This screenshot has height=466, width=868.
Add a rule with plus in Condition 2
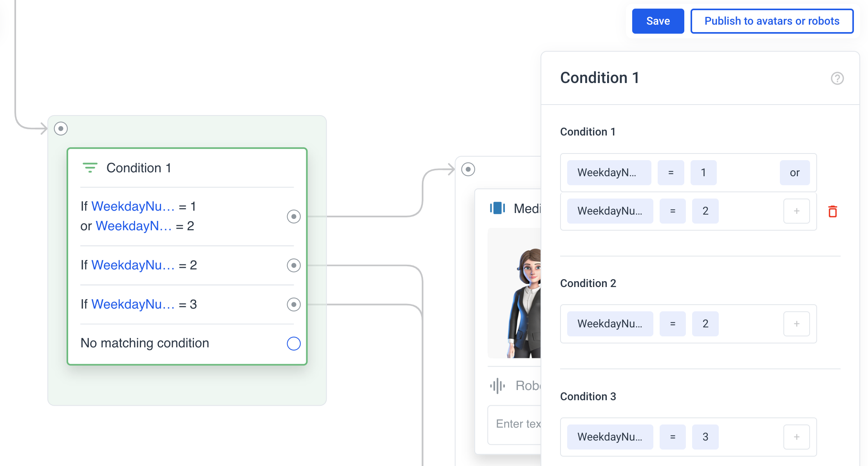[797, 324]
